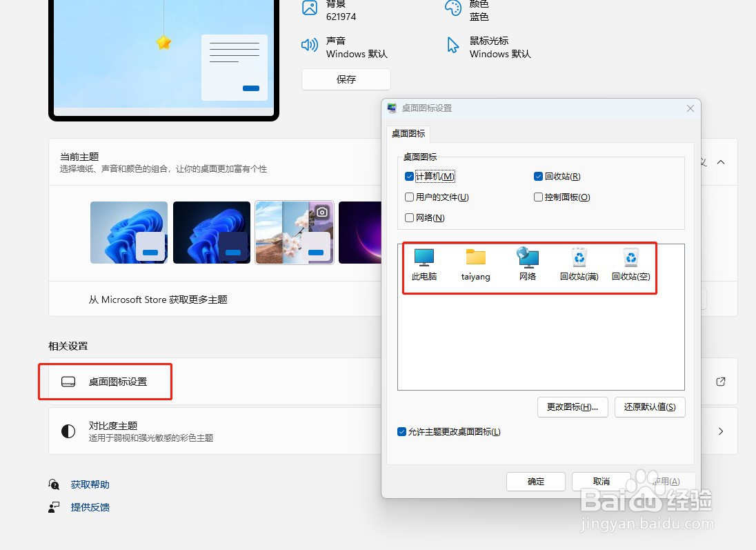Select the 网络 network icon

click(528, 264)
